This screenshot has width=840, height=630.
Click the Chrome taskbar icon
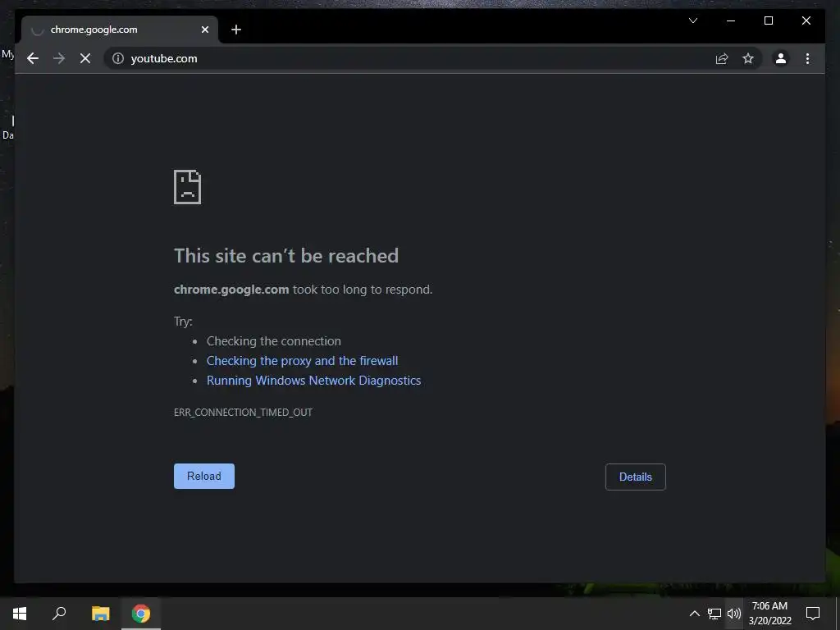click(141, 614)
